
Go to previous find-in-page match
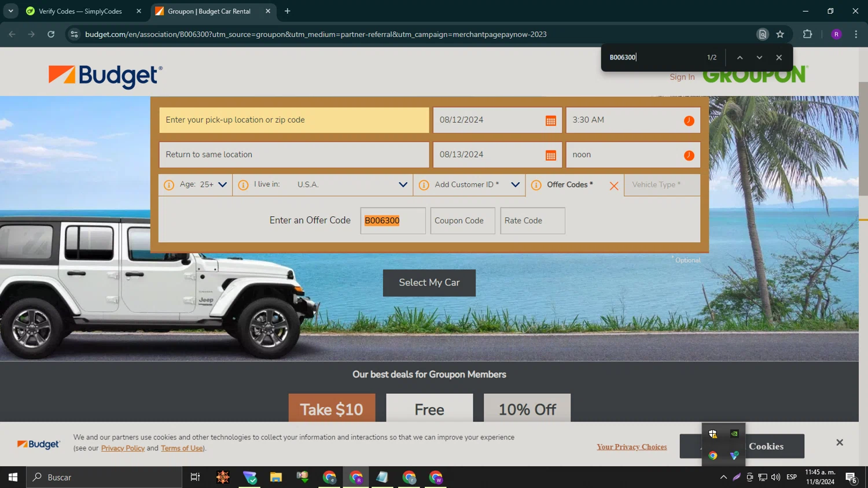[x=740, y=57]
